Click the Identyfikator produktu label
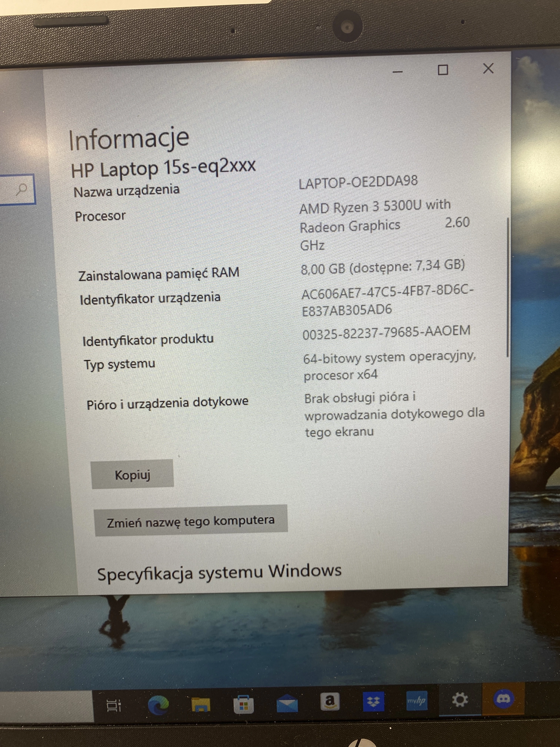Screen dimensions: 560x747 (148, 340)
